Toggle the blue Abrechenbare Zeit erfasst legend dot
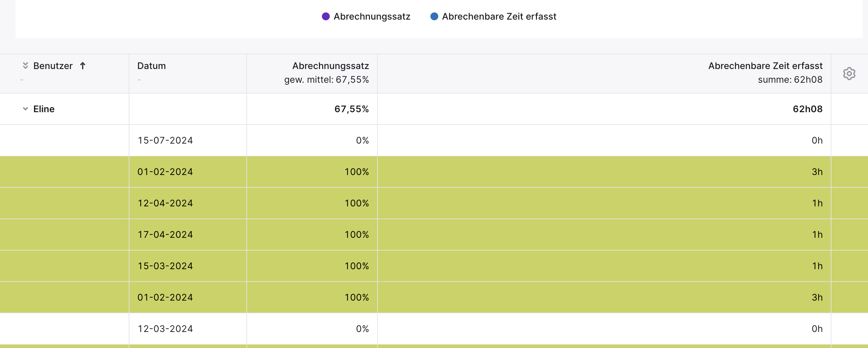 [x=434, y=17]
